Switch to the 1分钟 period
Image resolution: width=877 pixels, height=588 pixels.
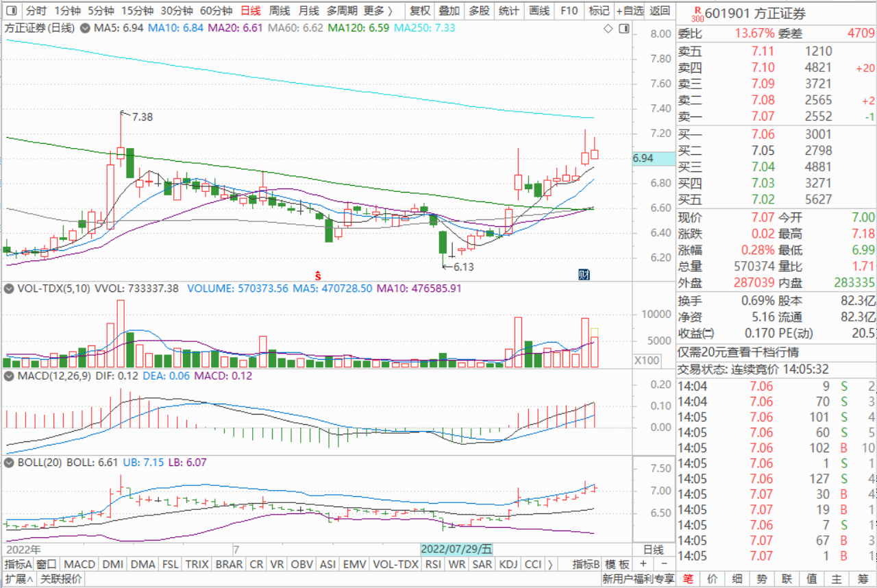[x=67, y=11]
